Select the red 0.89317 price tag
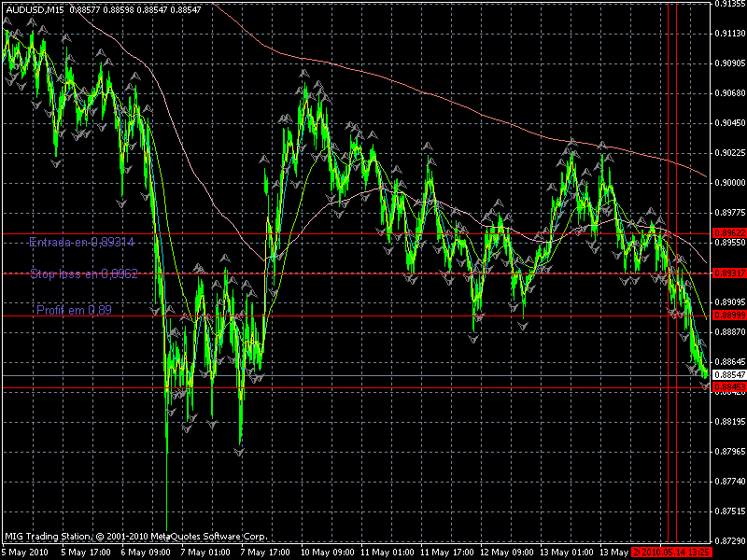The width and height of the screenshot is (747, 560). [728, 273]
